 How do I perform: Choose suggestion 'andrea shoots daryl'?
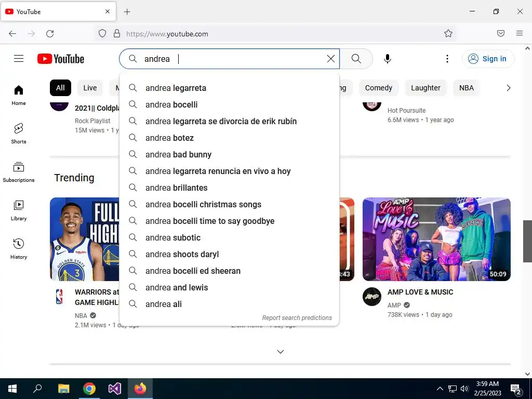click(x=229, y=254)
